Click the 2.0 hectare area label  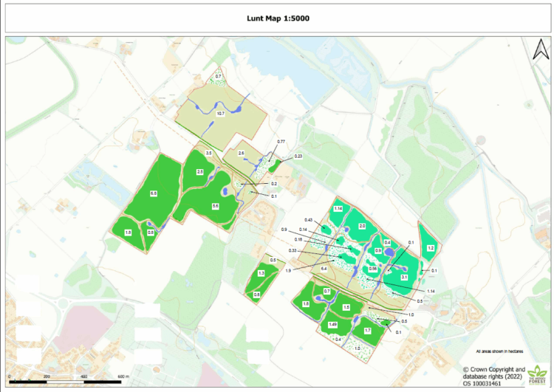point(362,226)
